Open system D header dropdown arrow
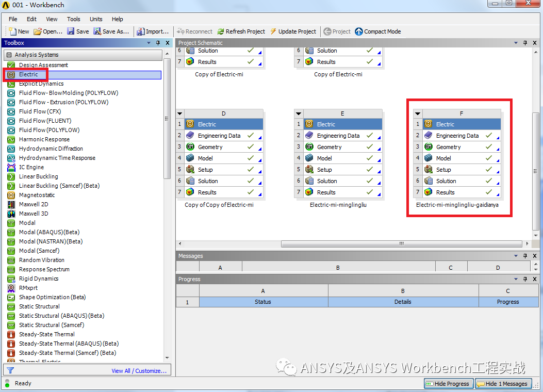This screenshot has width=543, height=392. [x=180, y=113]
